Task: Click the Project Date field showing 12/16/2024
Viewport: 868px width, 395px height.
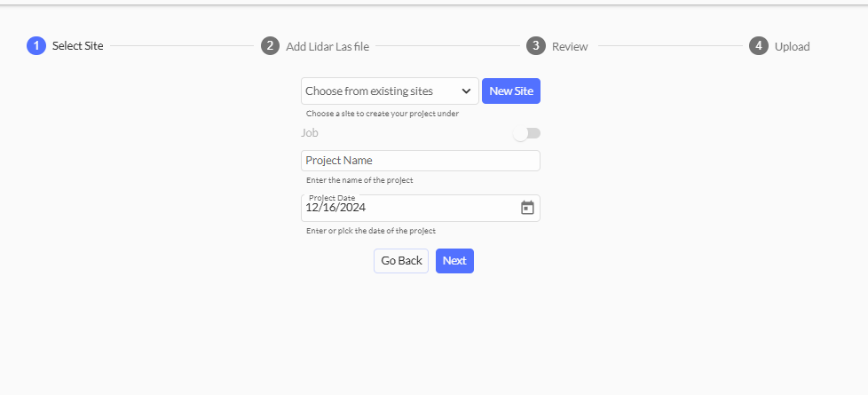Action: pos(408,209)
